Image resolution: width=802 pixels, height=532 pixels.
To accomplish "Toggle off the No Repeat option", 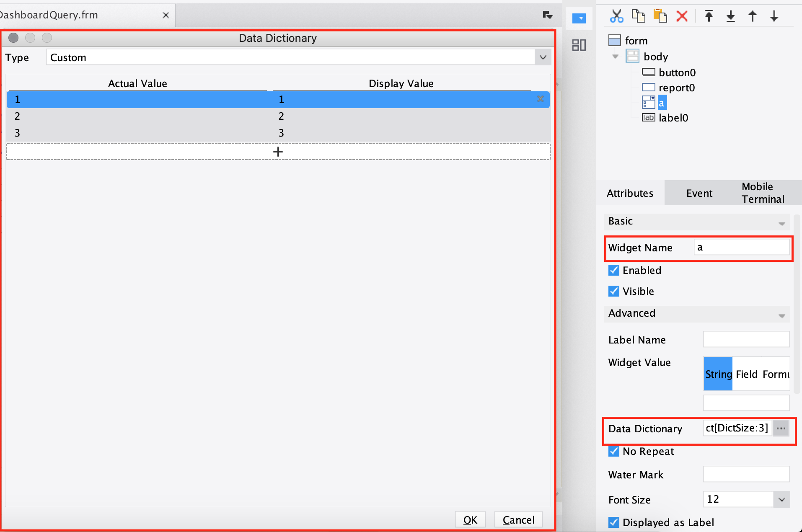I will click(x=614, y=451).
